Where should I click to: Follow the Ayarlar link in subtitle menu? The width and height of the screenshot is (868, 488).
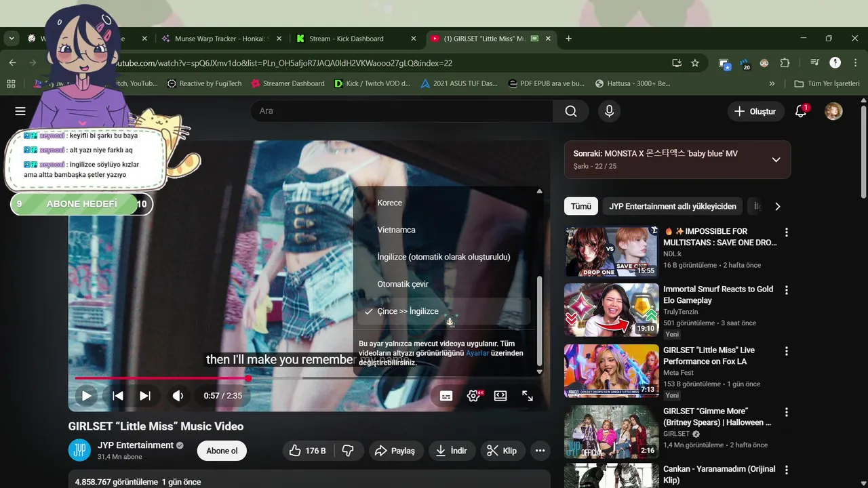click(x=477, y=353)
